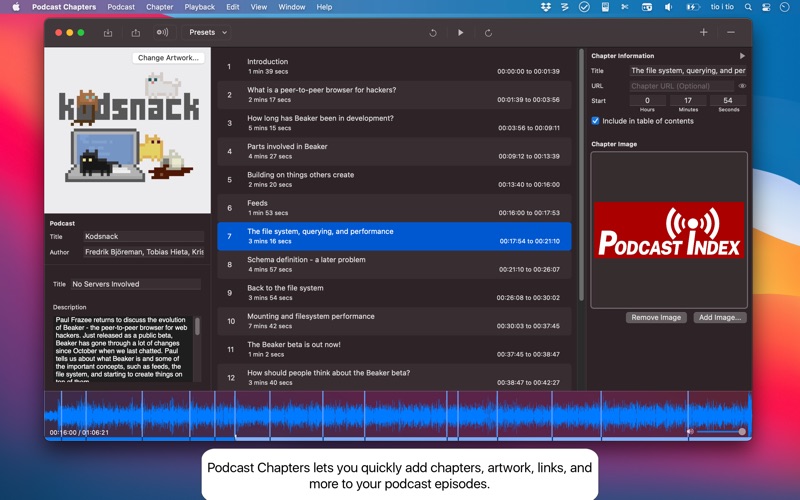Open the Playback menu

coord(199,7)
